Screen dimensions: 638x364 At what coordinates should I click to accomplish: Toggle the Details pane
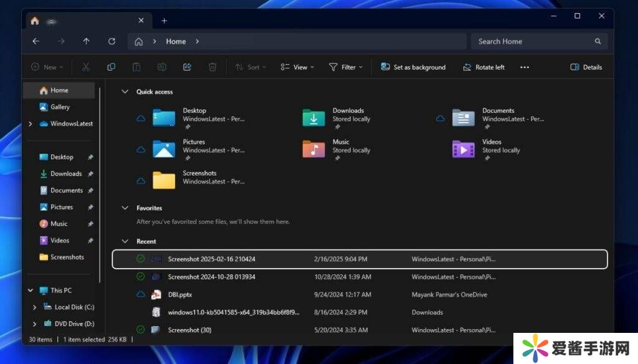(x=586, y=67)
